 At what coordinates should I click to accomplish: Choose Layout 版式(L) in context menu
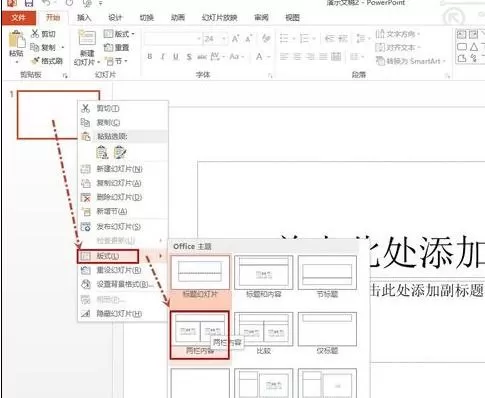[x=122, y=256]
